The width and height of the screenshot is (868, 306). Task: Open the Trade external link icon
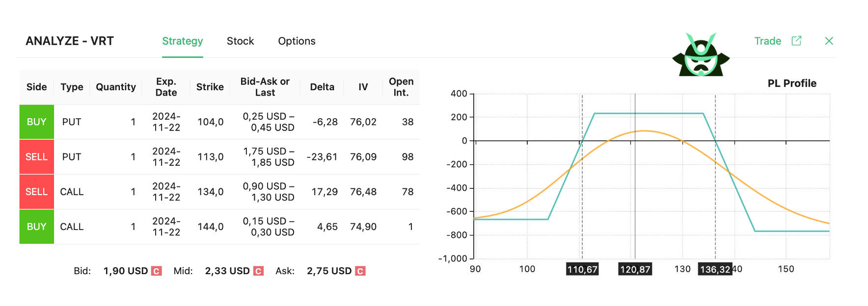point(796,41)
